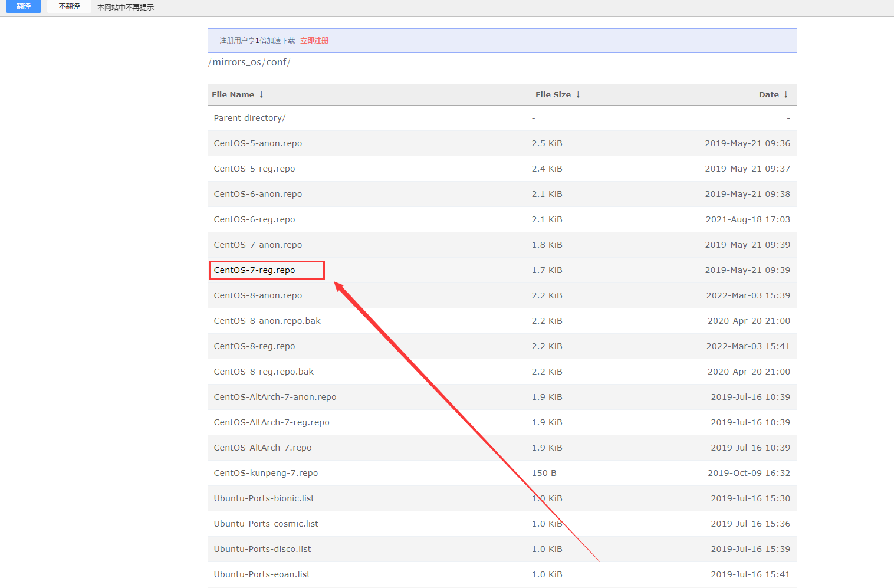Select the 2.4 KiB size cell
894x588 pixels.
(x=547, y=169)
